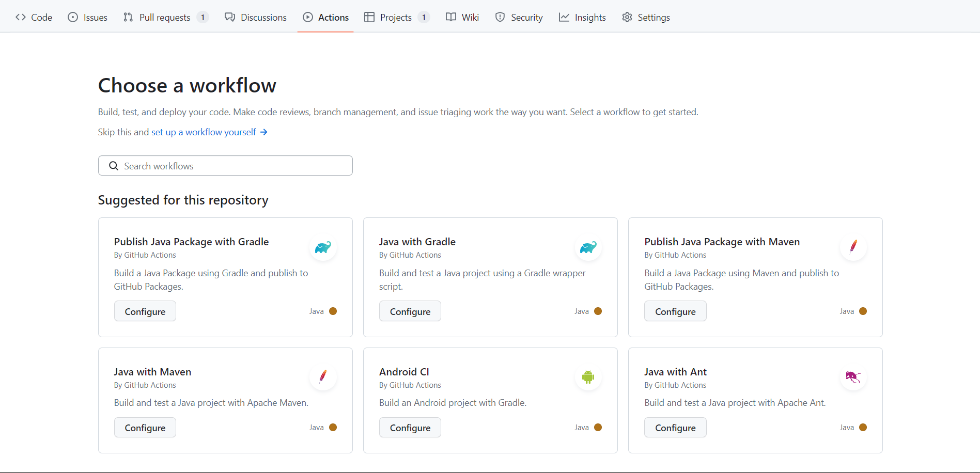The height and width of the screenshot is (473, 980).
Task: Select the Actions tab
Action: coord(325,17)
